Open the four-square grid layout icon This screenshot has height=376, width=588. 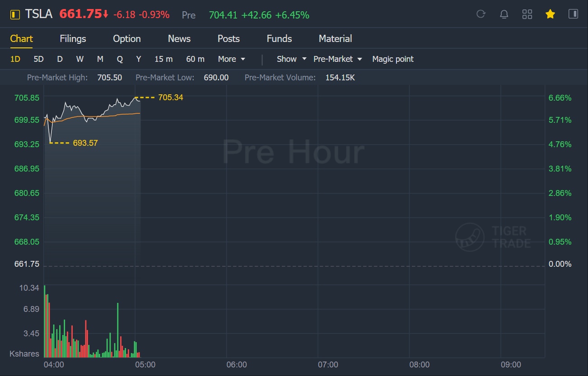[527, 14]
